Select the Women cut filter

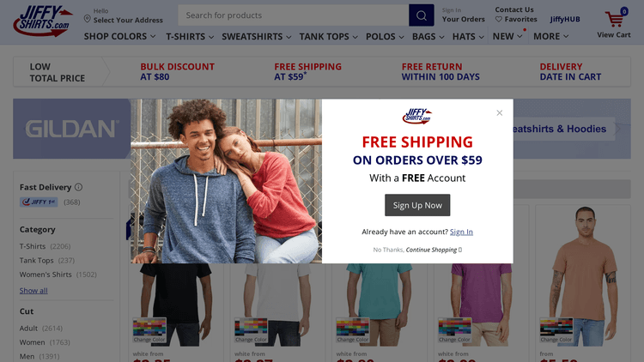point(45,342)
